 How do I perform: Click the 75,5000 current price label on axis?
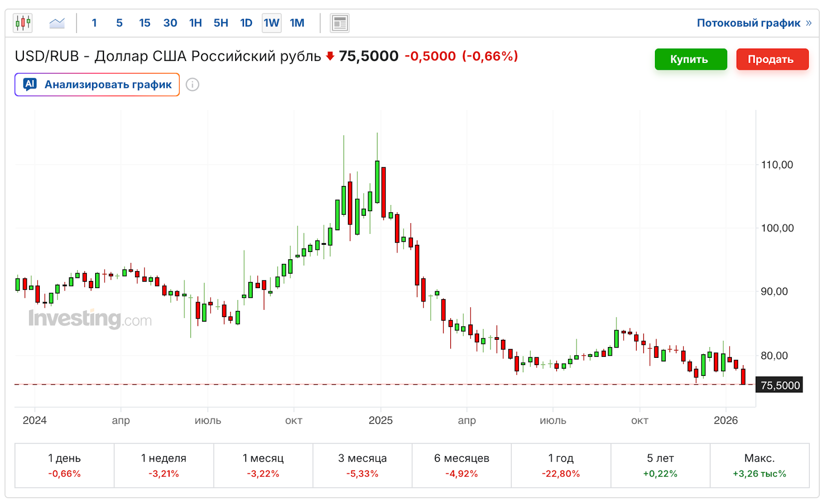coord(779,385)
